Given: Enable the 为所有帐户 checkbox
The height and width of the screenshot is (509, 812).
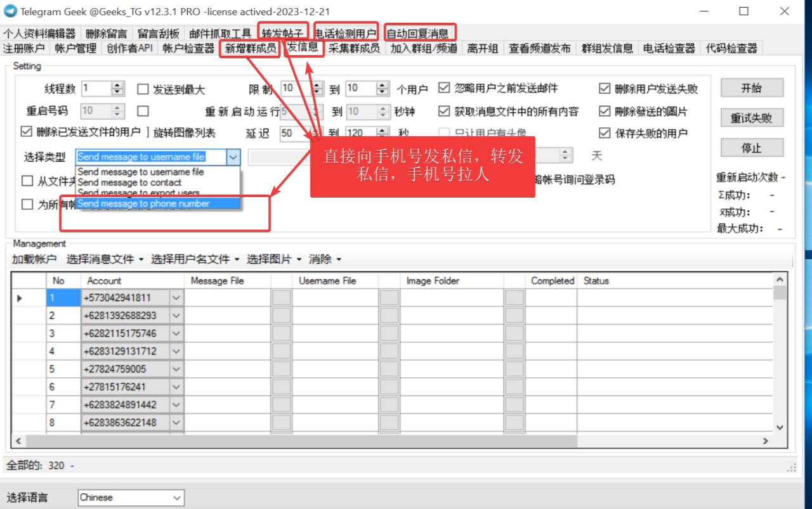Looking at the screenshot, I should pyautogui.click(x=27, y=204).
